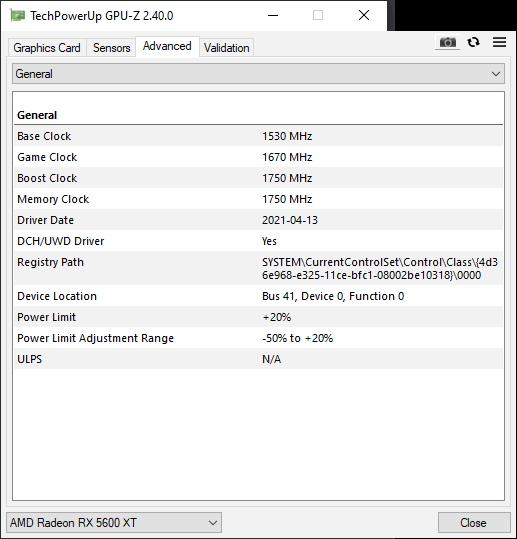This screenshot has width=517, height=539.
Task: Click the refresh arrows icon
Action: pos(473,42)
